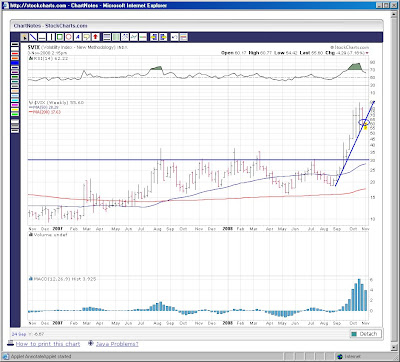Select the horizontal parallel lines tool
The image size is (400, 362).
tap(107, 37)
